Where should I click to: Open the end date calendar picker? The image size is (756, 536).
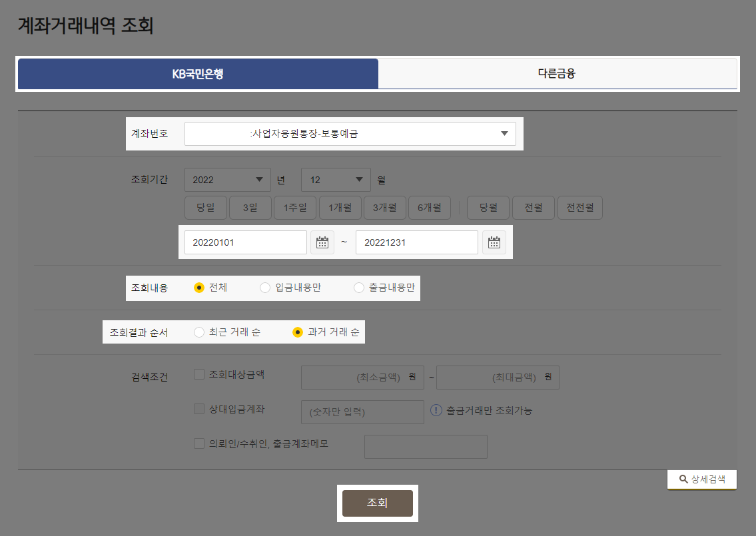(494, 242)
